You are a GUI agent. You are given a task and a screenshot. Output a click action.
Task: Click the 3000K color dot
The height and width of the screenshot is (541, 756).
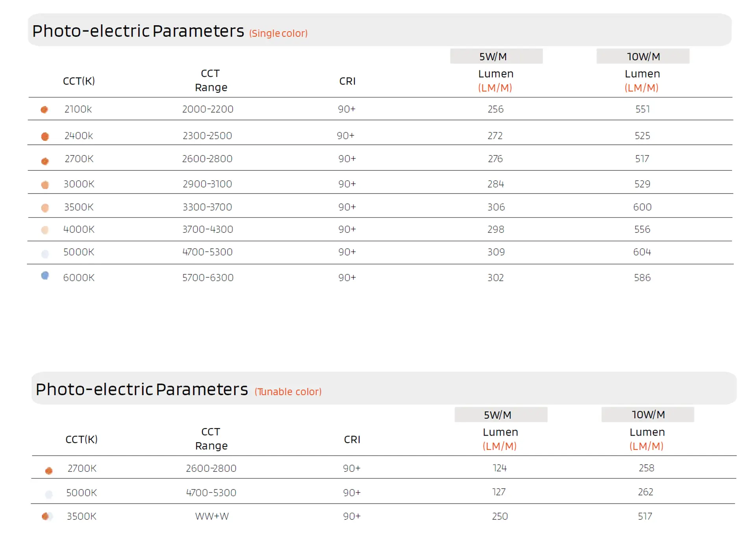point(45,185)
